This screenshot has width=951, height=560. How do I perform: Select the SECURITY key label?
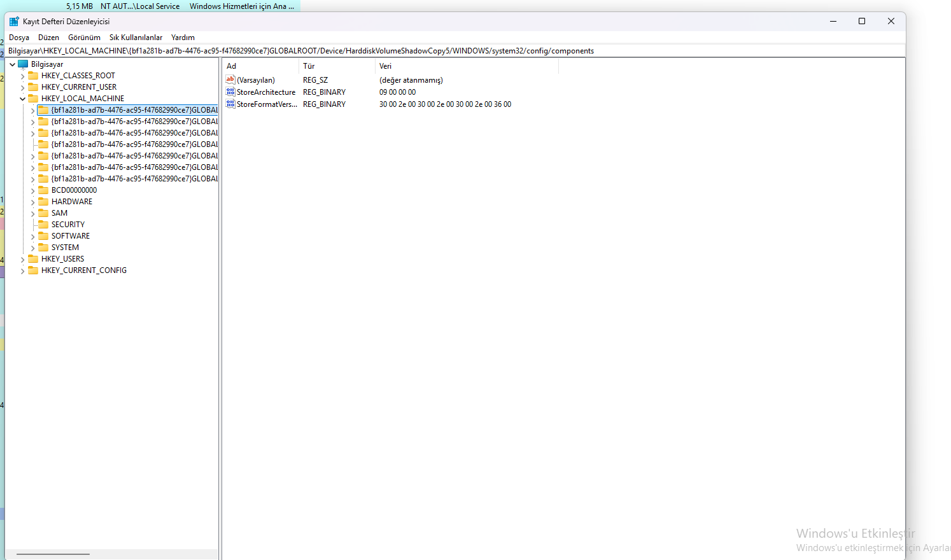68,225
